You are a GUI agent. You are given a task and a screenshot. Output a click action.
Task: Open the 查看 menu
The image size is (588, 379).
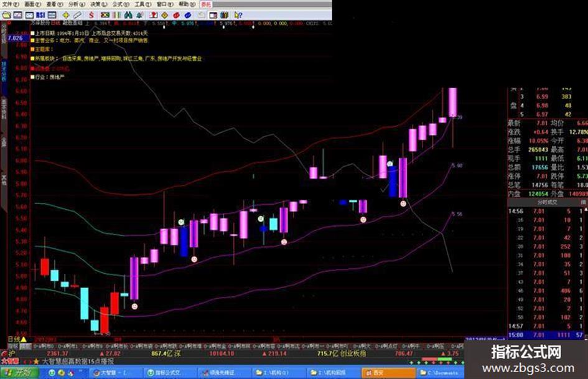[x=55, y=4]
